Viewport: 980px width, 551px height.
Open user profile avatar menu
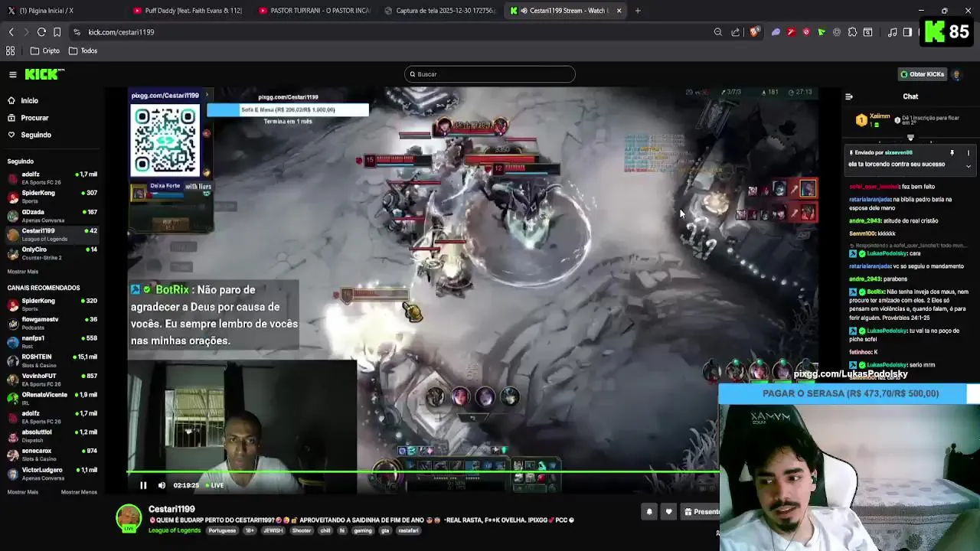coord(956,74)
